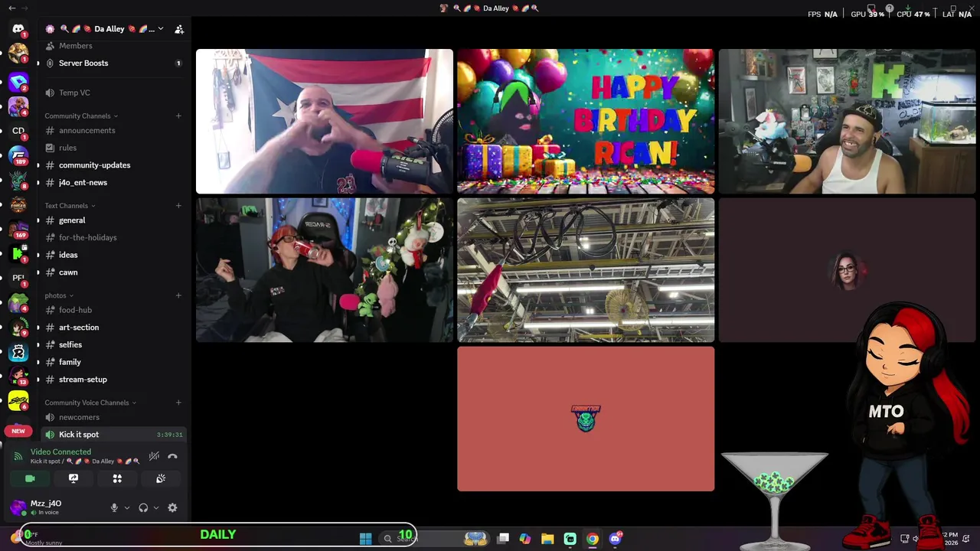This screenshot has height=551, width=980.
Task: Deafen with the headphones button
Action: coord(143,507)
